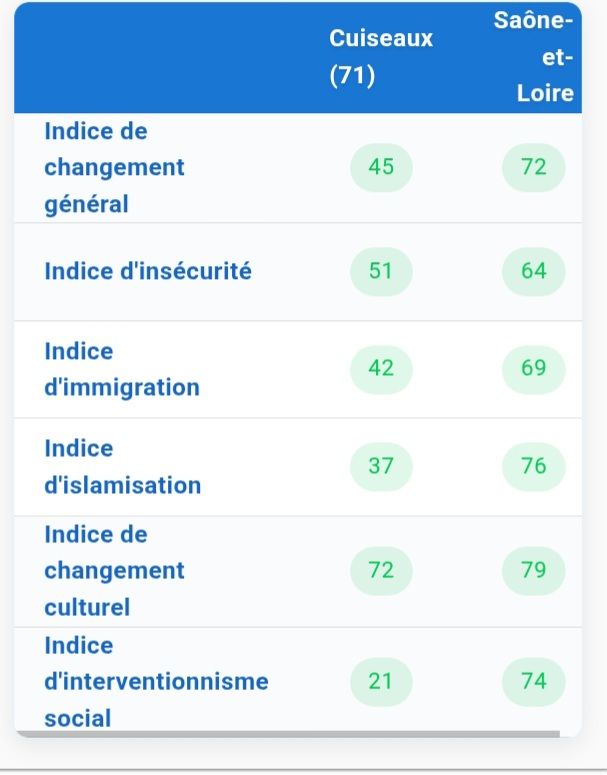Image resolution: width=607 pixels, height=775 pixels.
Task: Click the Cuiseaux (71) column header
Action: [x=381, y=57]
